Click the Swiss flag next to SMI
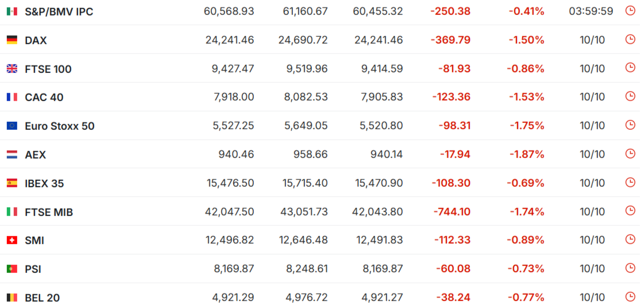The image size is (644, 308). [11, 240]
